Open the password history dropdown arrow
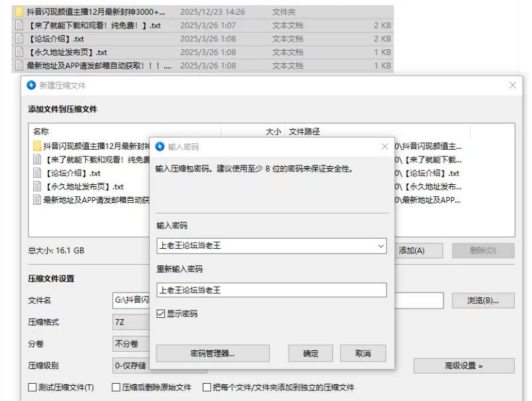 pos(381,246)
